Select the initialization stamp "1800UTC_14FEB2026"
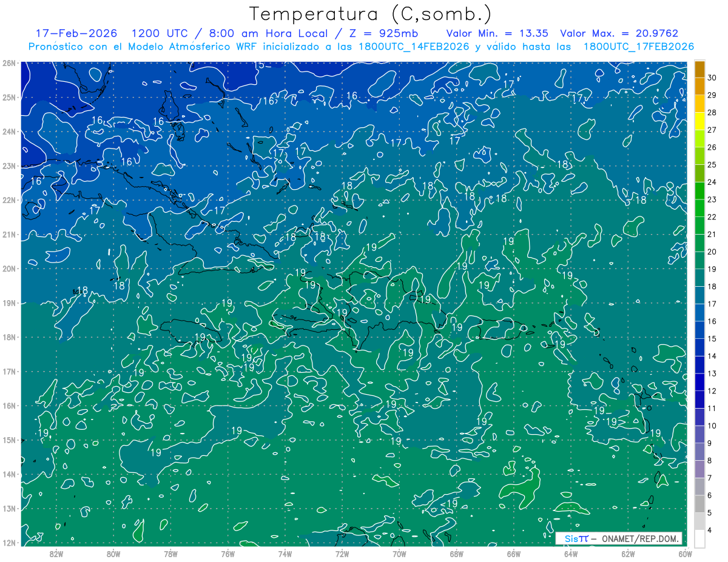728x562 pixels. [414, 47]
